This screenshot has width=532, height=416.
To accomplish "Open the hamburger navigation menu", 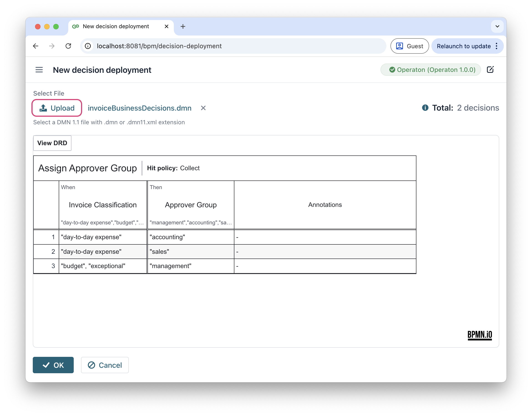I will pyautogui.click(x=39, y=70).
